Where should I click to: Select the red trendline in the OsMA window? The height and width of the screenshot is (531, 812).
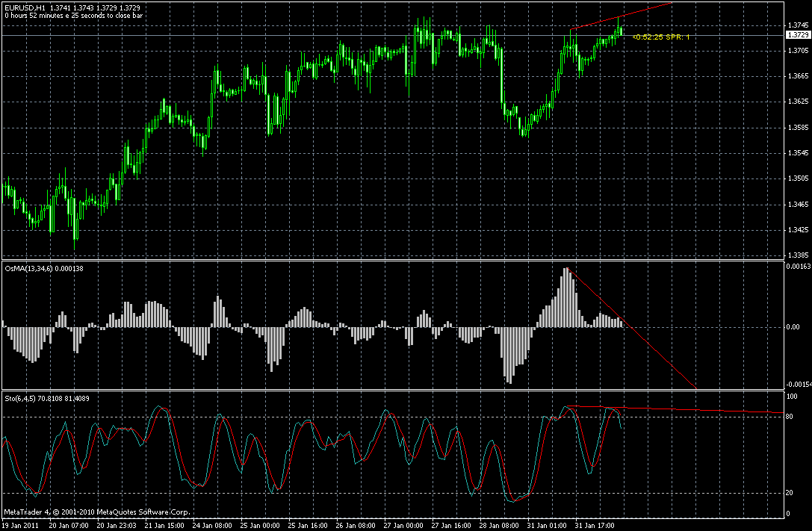pos(632,328)
